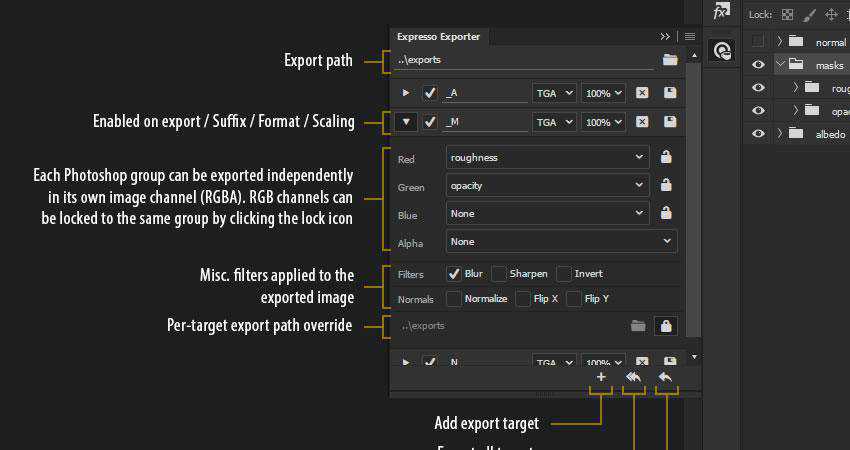Click the save icon on the _M target row
Viewport: 850px width, 450px height.
click(669, 123)
